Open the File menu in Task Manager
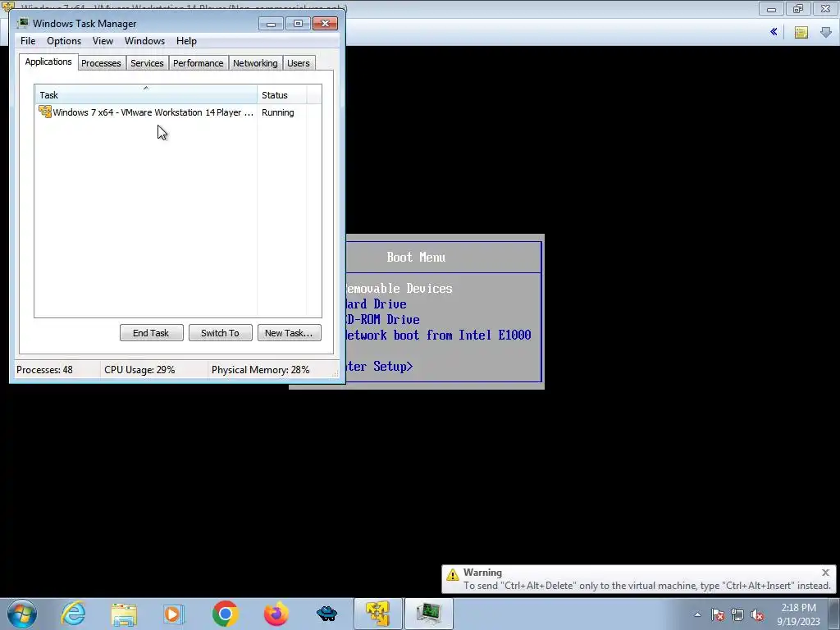This screenshot has width=840, height=630. [28, 41]
